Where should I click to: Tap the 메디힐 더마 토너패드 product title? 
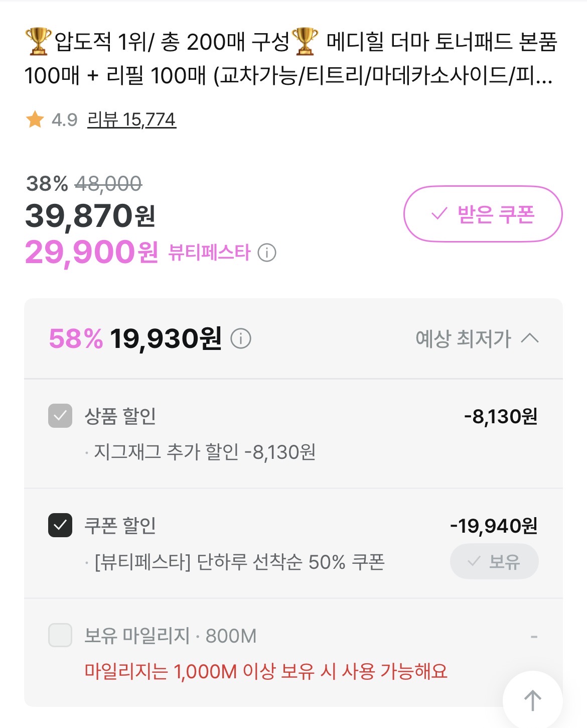[442, 42]
